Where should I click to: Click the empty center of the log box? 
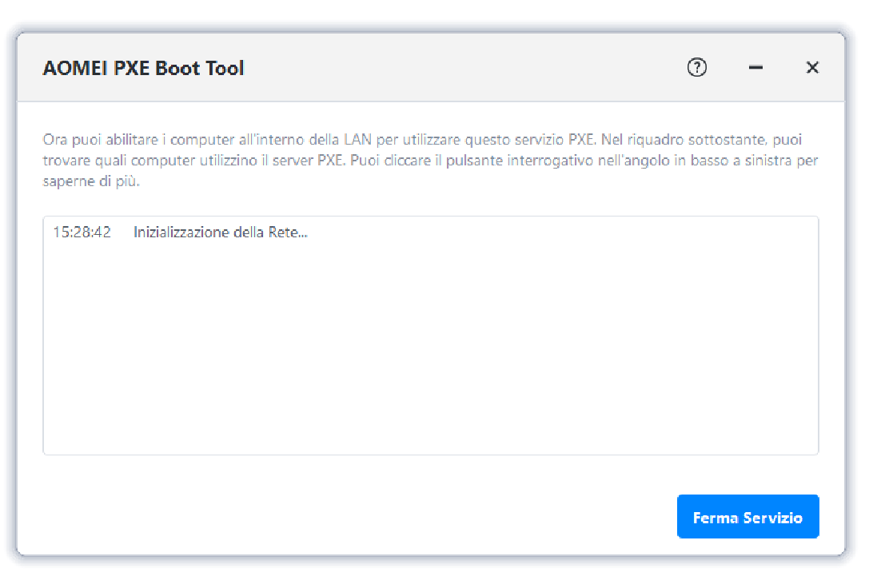click(430, 344)
